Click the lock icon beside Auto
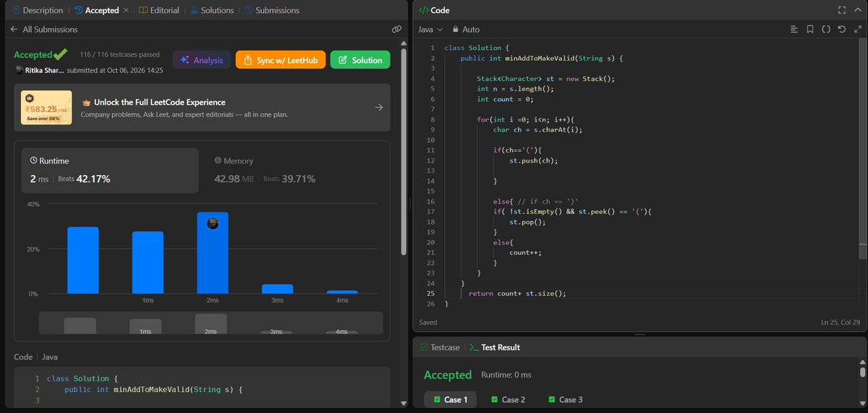 [455, 30]
